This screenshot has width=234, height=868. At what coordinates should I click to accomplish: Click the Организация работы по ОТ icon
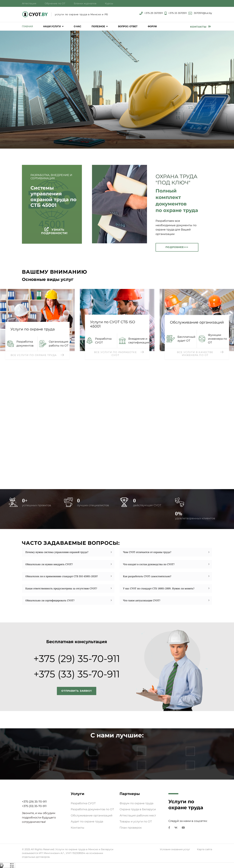point(42,344)
